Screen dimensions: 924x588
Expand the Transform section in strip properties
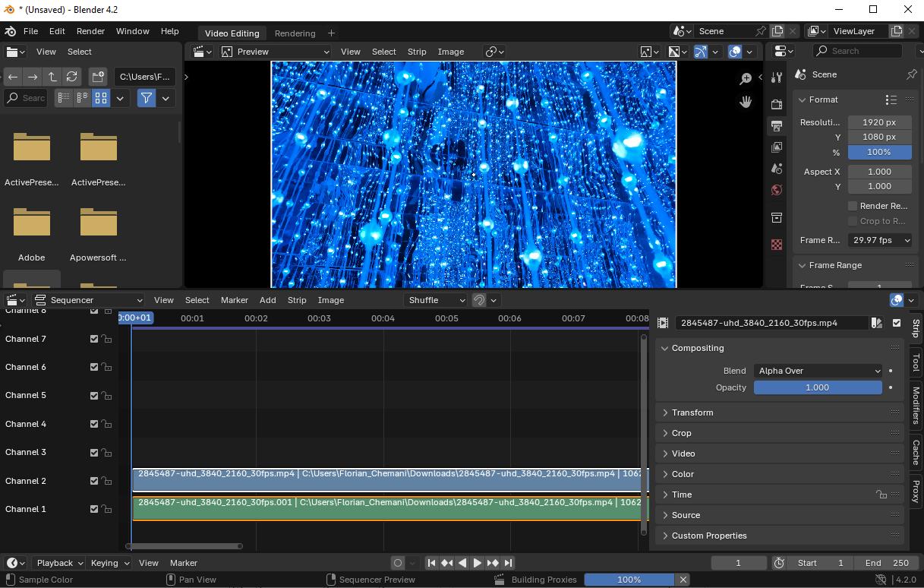pyautogui.click(x=693, y=413)
